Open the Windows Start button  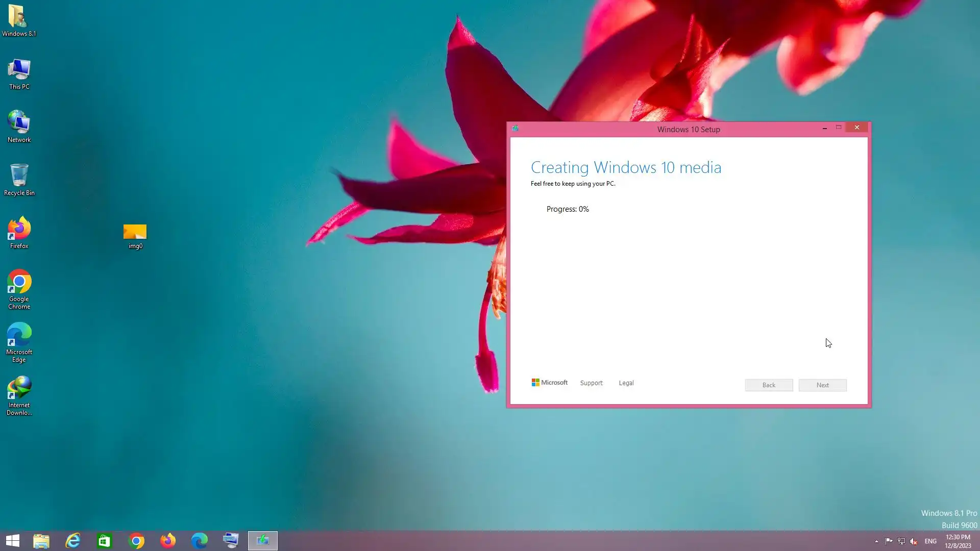(x=13, y=541)
